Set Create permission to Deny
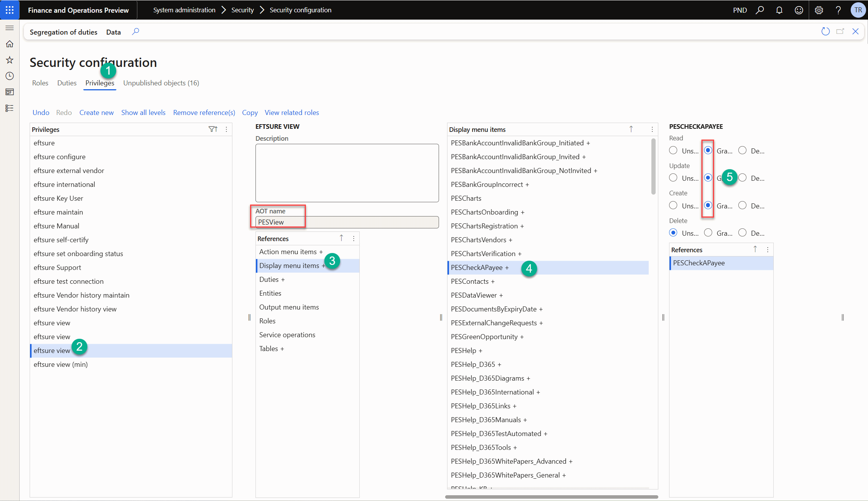 743,205
